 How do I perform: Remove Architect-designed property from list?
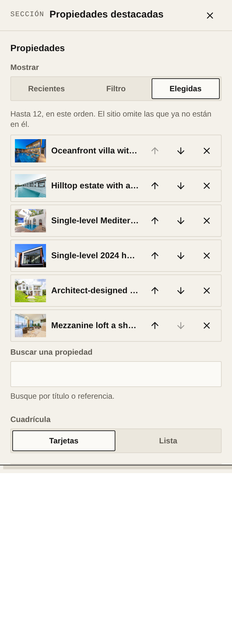207,291
